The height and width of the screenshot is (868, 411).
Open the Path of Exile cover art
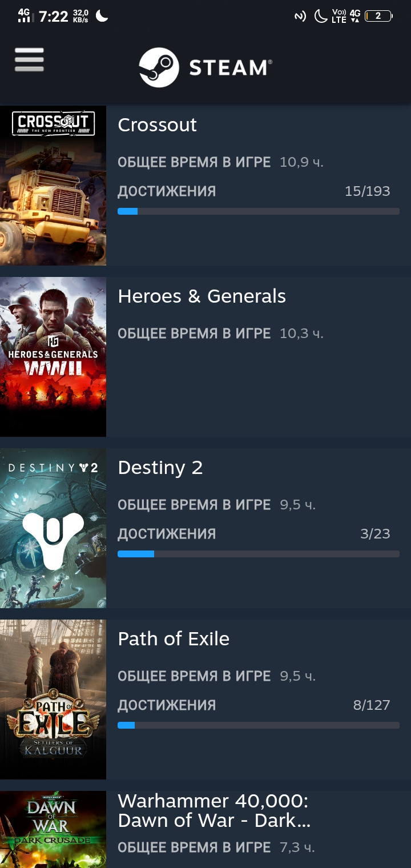click(53, 700)
